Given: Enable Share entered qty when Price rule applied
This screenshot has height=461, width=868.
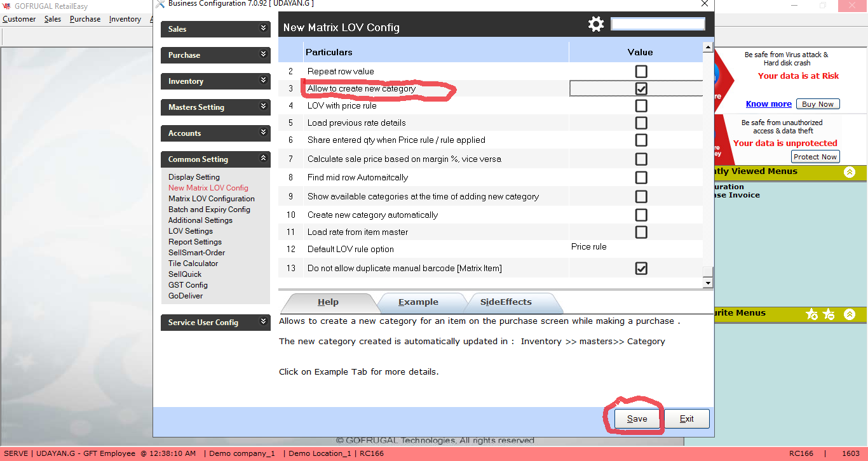Looking at the screenshot, I should tap(641, 140).
